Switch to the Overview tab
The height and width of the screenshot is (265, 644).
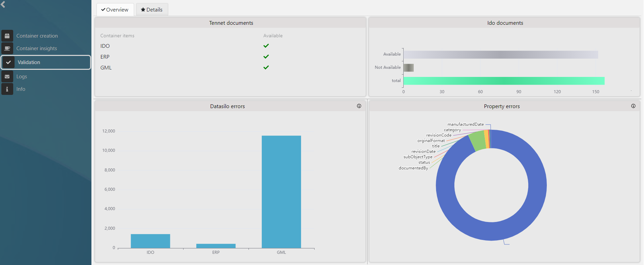tap(115, 9)
